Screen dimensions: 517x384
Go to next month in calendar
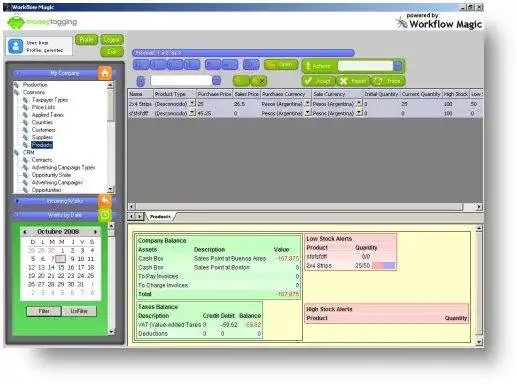tap(96, 231)
